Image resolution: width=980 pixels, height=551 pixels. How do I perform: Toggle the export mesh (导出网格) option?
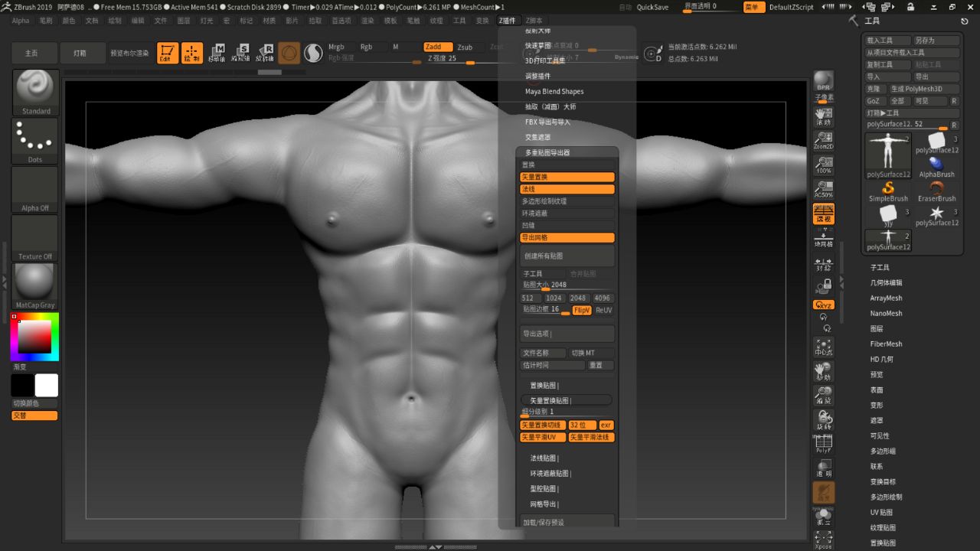(x=567, y=238)
